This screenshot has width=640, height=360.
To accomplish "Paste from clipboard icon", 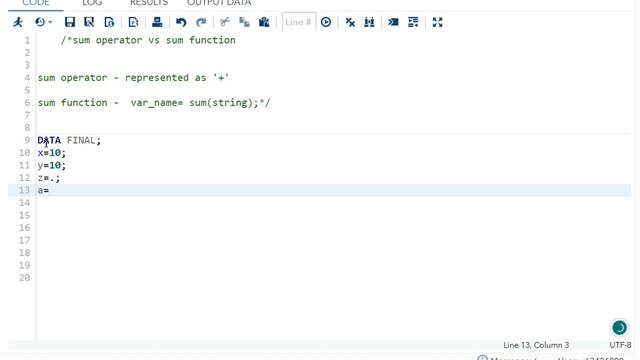I will click(x=264, y=22).
